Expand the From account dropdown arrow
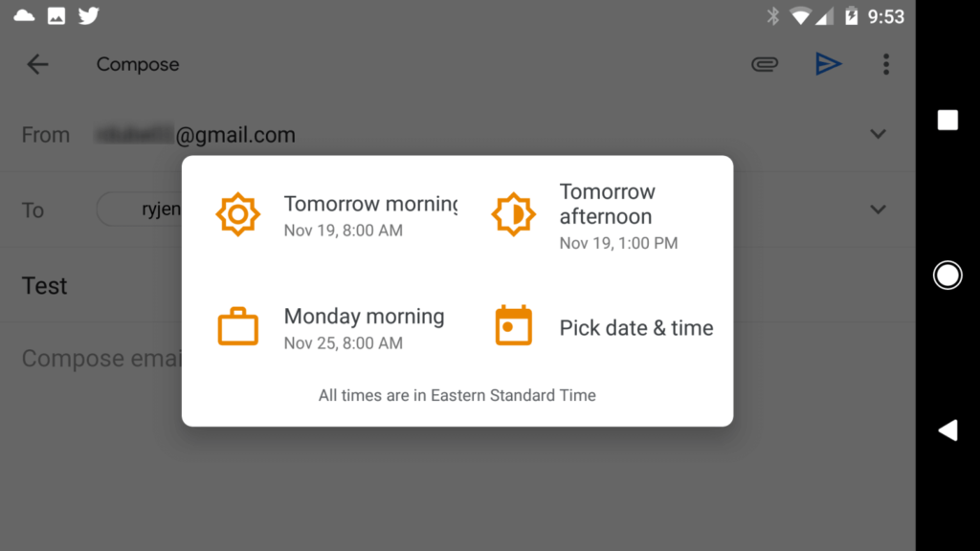980x551 pixels. (x=878, y=135)
